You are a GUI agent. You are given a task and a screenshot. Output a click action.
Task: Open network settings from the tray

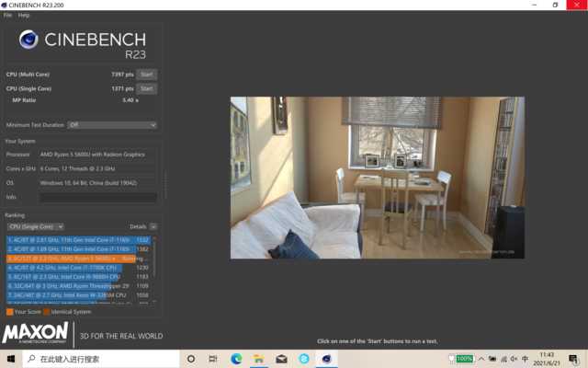tap(503, 360)
